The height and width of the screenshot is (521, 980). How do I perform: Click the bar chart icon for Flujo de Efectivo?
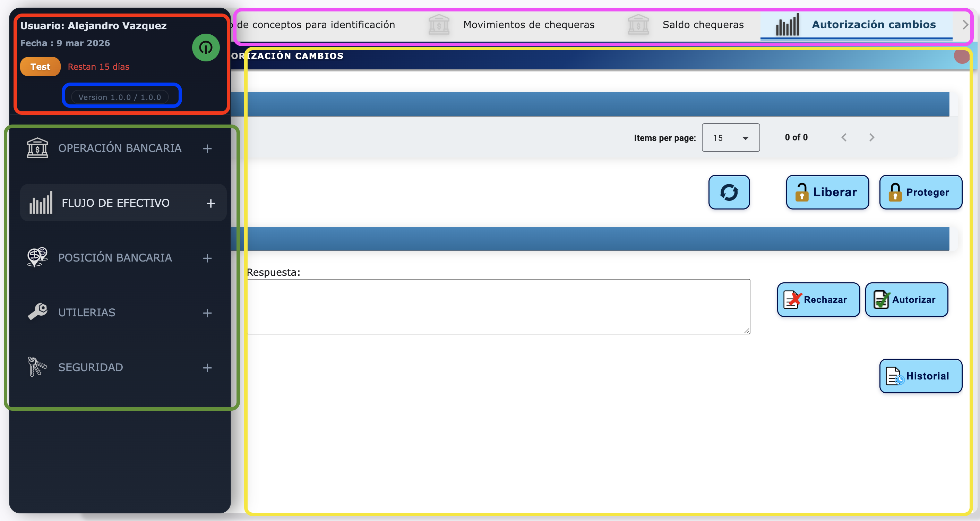[x=41, y=203]
